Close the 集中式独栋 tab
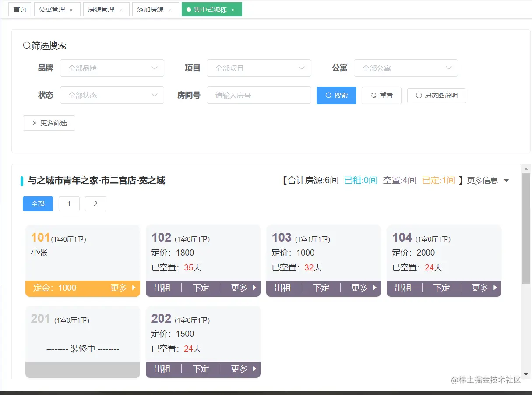Image resolution: width=532 pixels, height=395 pixels. point(233,10)
